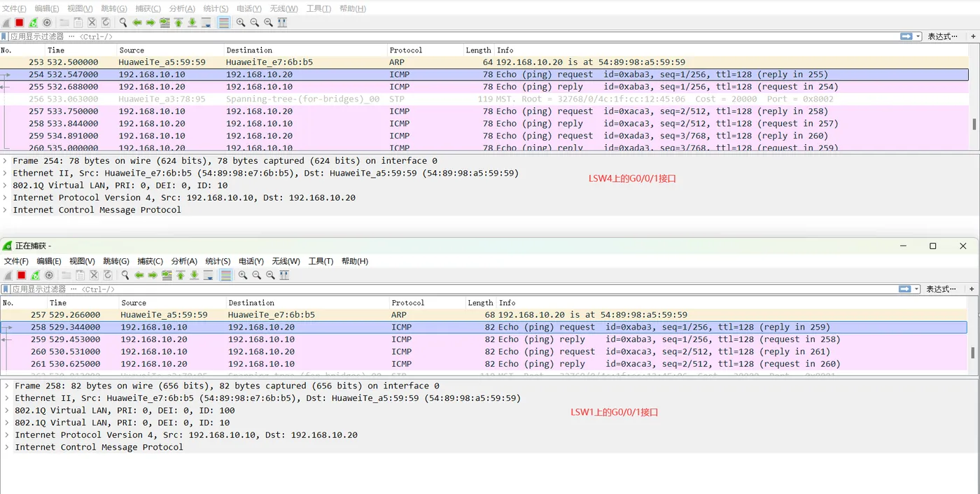980x494 pixels.
Task: Jump to first packet in upper window
Action: tap(178, 22)
